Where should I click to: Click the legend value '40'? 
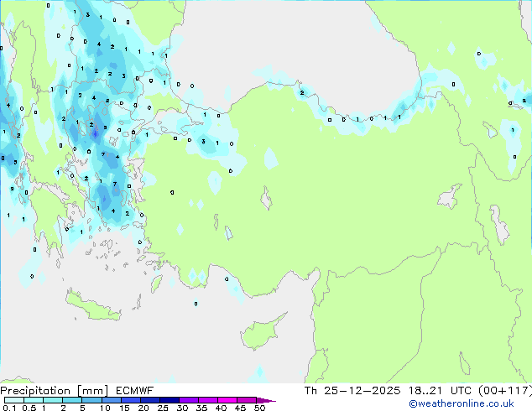point(221,408)
